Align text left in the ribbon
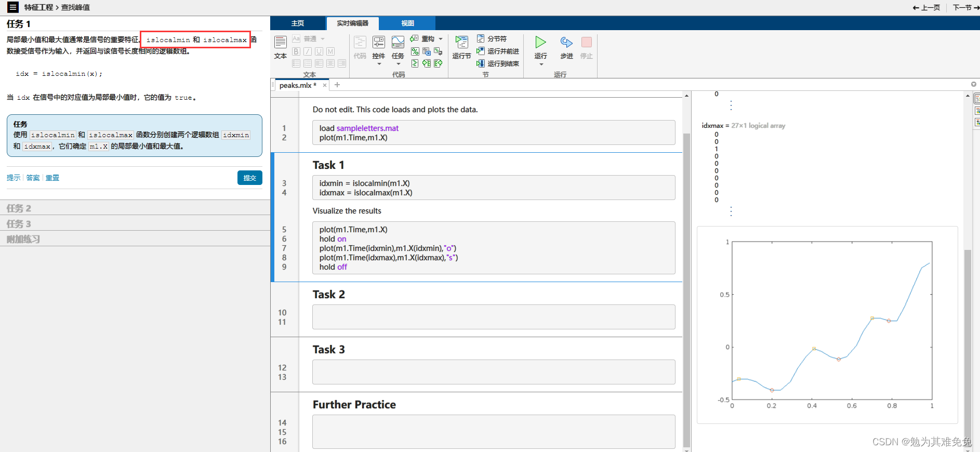 click(319, 63)
